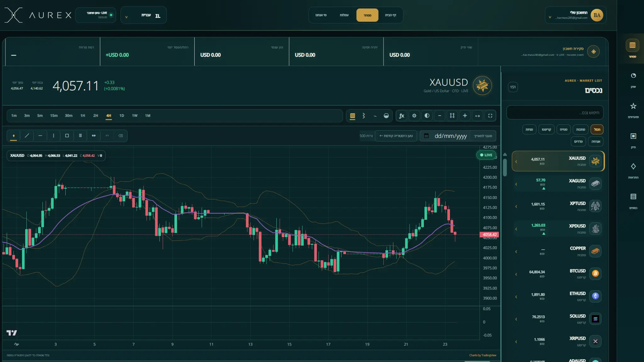
Task: Open Charts by TradingView link
Action: tap(483, 355)
